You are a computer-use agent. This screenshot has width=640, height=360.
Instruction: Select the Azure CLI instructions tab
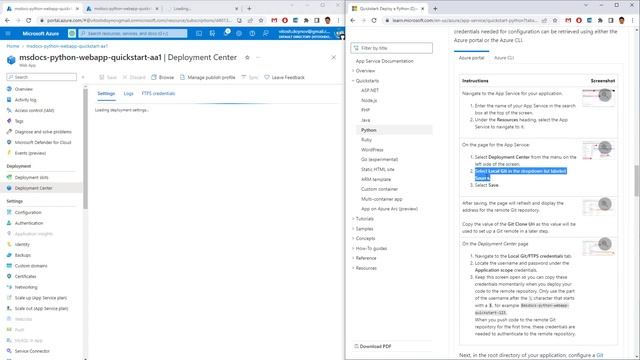click(504, 58)
